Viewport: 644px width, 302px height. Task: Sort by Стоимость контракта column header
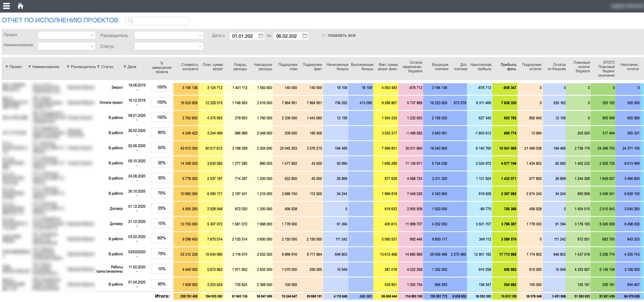click(x=190, y=67)
